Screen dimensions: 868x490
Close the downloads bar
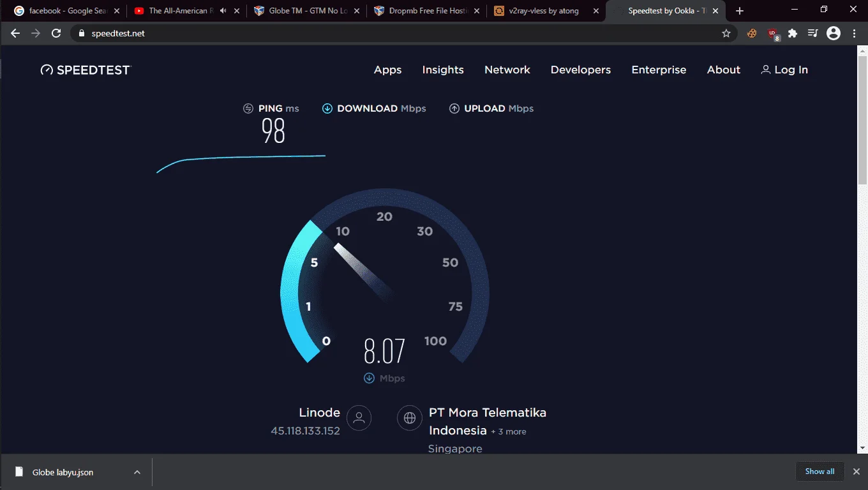pyautogui.click(x=857, y=471)
